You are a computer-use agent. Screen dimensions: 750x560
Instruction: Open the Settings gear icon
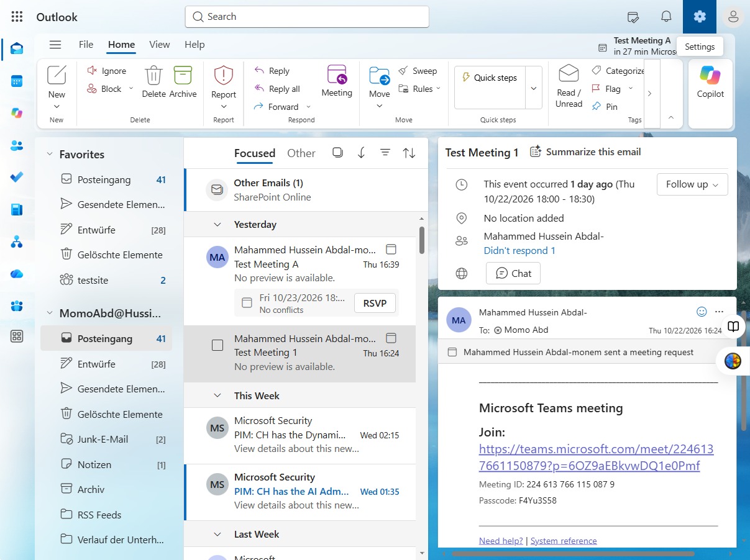(700, 17)
